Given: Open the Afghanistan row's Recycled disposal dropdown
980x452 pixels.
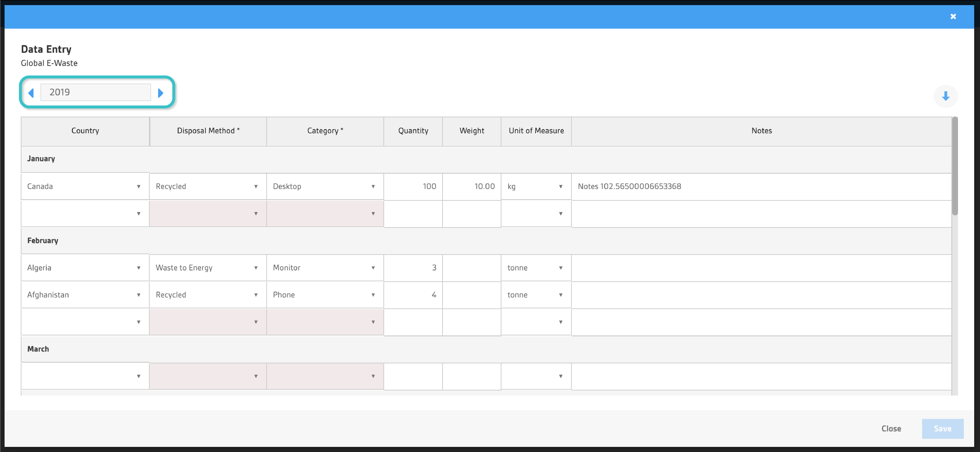Looking at the screenshot, I should tap(208, 295).
